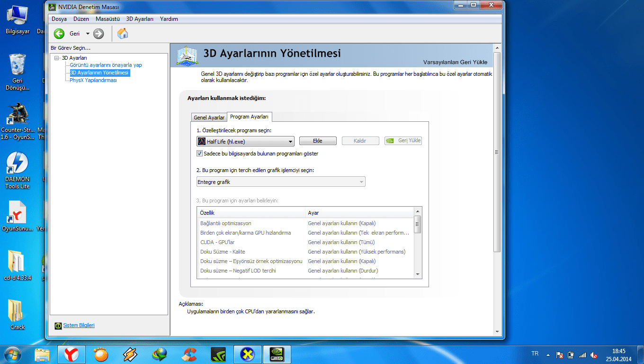Screen dimensions: 644x364
Task: Click the settings list scrollbar down arrow
Action: [x=418, y=274]
